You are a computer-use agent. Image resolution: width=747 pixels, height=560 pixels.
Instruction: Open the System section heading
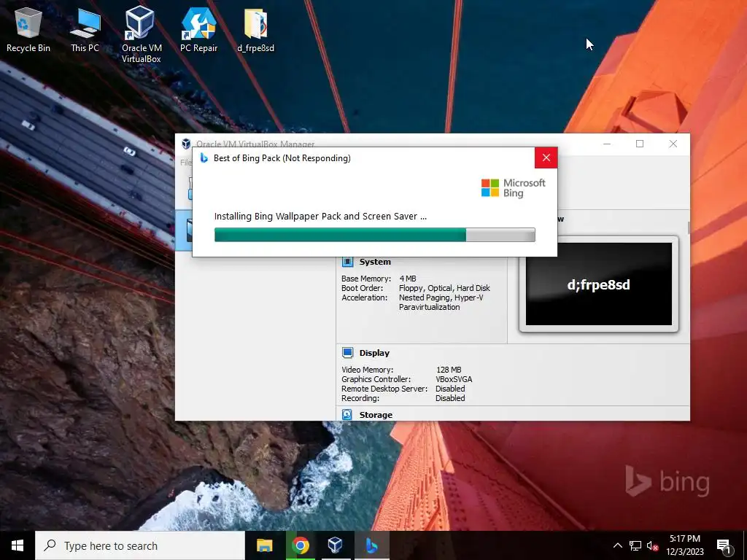[x=375, y=262]
